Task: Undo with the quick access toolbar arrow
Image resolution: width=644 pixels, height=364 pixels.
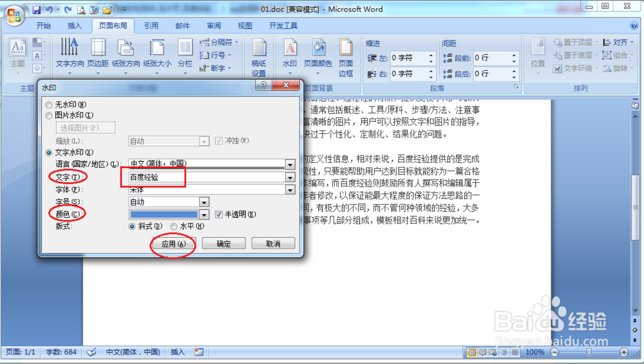Action: (50, 10)
